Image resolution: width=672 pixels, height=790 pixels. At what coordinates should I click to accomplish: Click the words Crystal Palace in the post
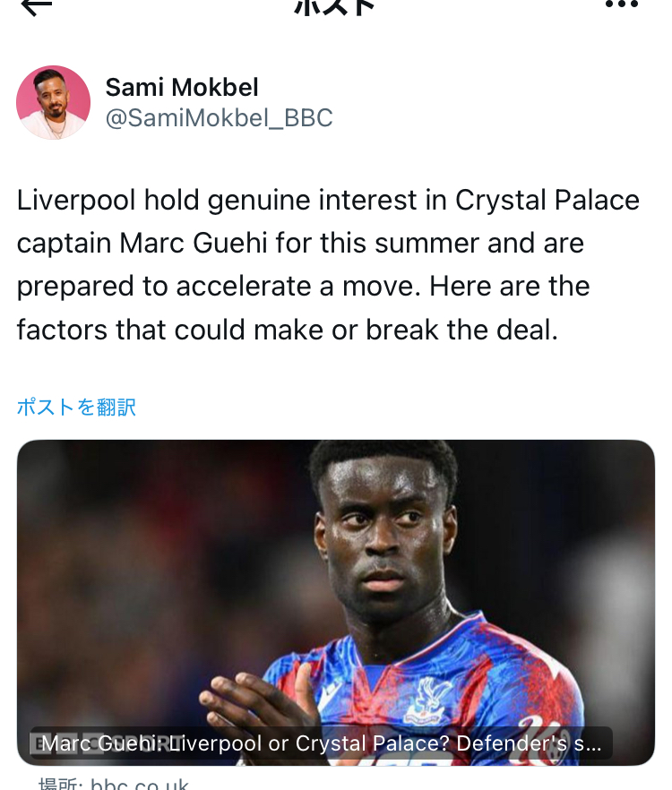(x=547, y=200)
